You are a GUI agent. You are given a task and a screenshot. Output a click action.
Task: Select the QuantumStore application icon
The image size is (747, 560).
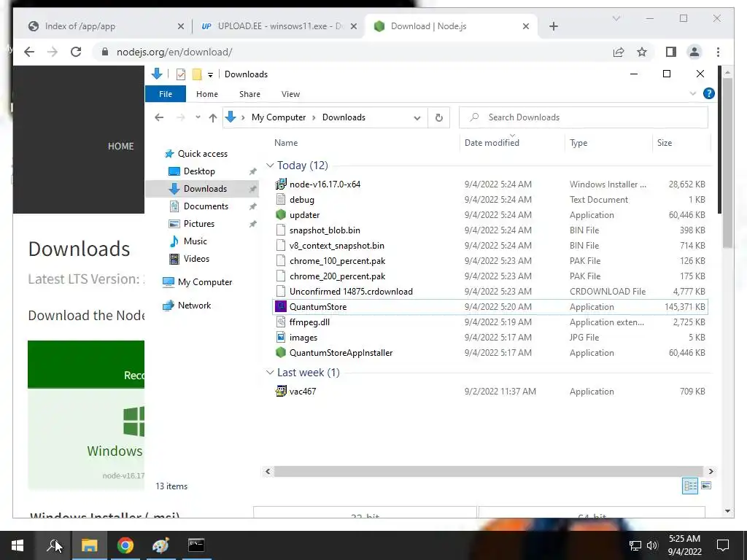(x=281, y=306)
